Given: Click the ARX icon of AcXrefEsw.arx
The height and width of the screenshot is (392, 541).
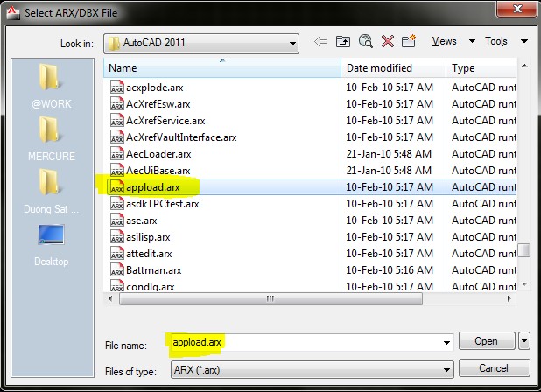Looking at the screenshot, I should [x=117, y=103].
